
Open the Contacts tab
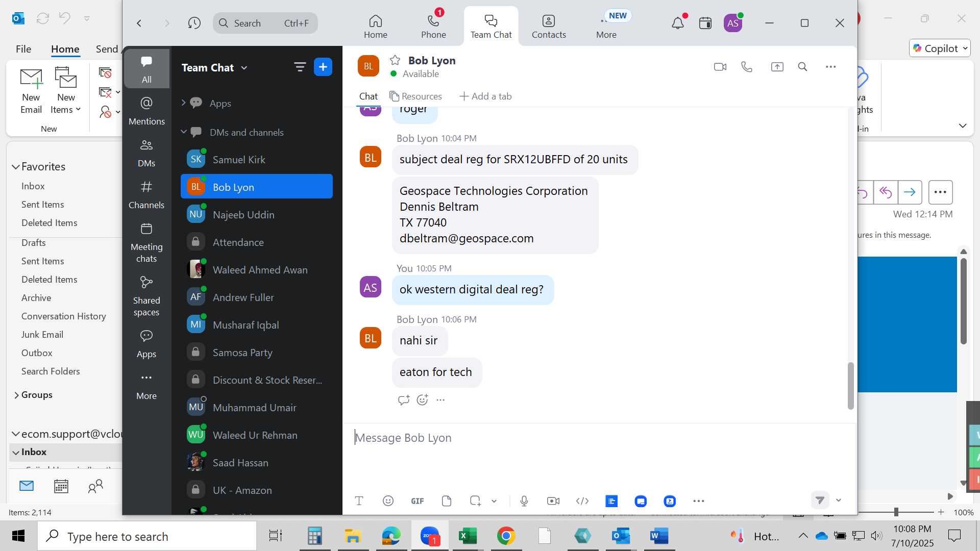(549, 27)
